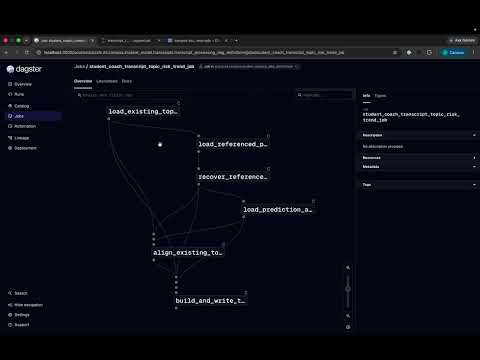Open Deployment in the sidebar
This screenshot has width=480, height=360.
coord(22,148)
